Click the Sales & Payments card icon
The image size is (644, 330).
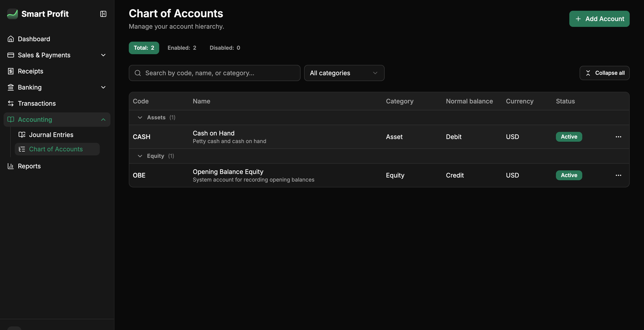point(11,55)
